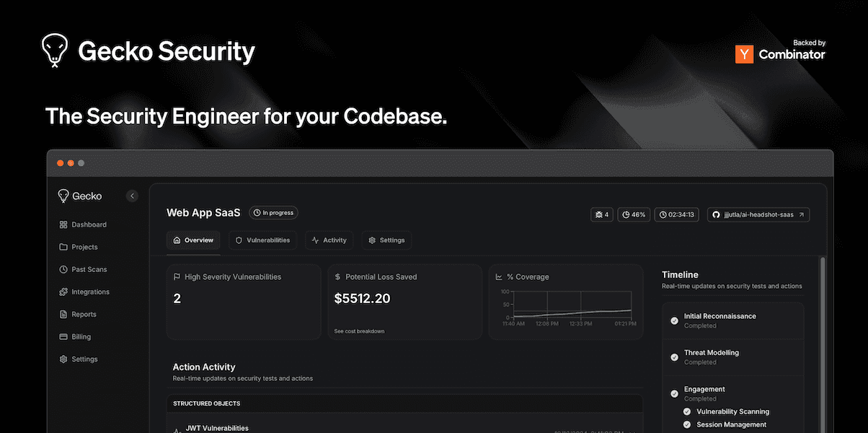
Task: Open the jjjutla/ai-headshot-saas GitHub repo link
Action: coord(758,214)
